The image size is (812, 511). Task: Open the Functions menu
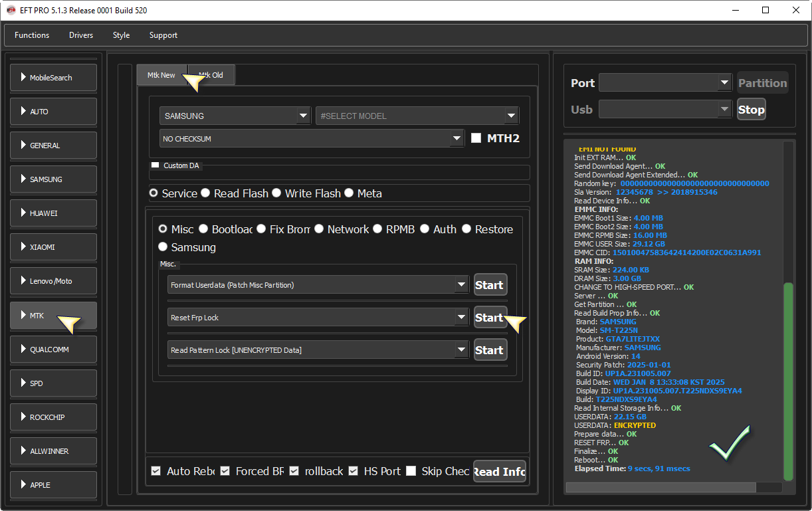click(x=32, y=35)
